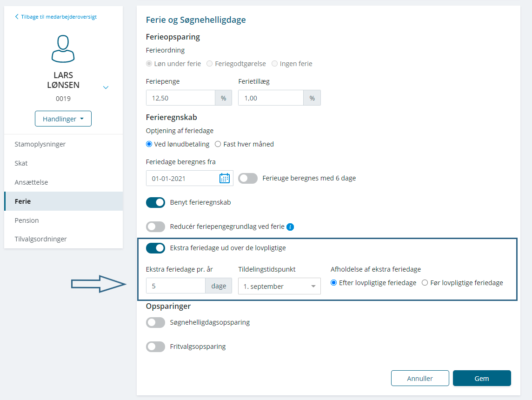Select Fast hver måned radio option
This screenshot has height=400, width=532.
[218, 144]
